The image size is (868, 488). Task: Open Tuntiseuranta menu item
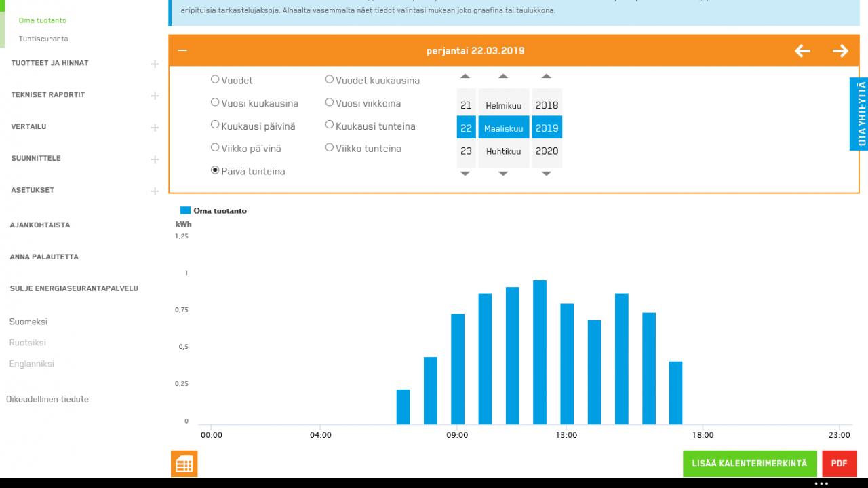[43, 39]
